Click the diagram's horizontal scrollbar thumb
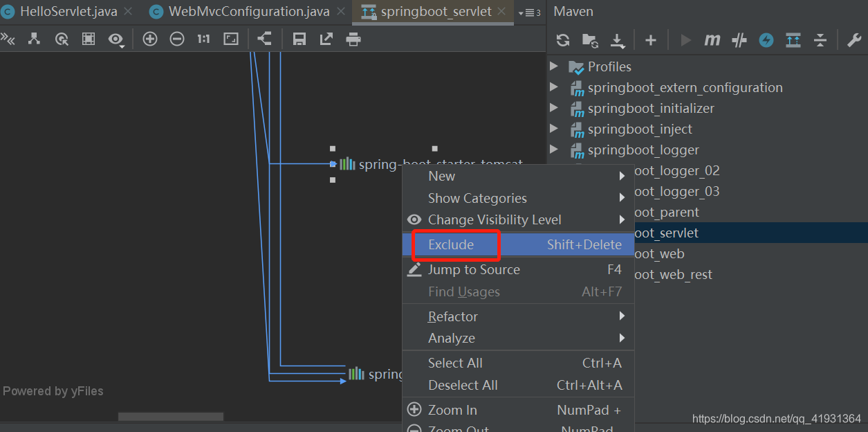The image size is (868, 432). point(171,417)
